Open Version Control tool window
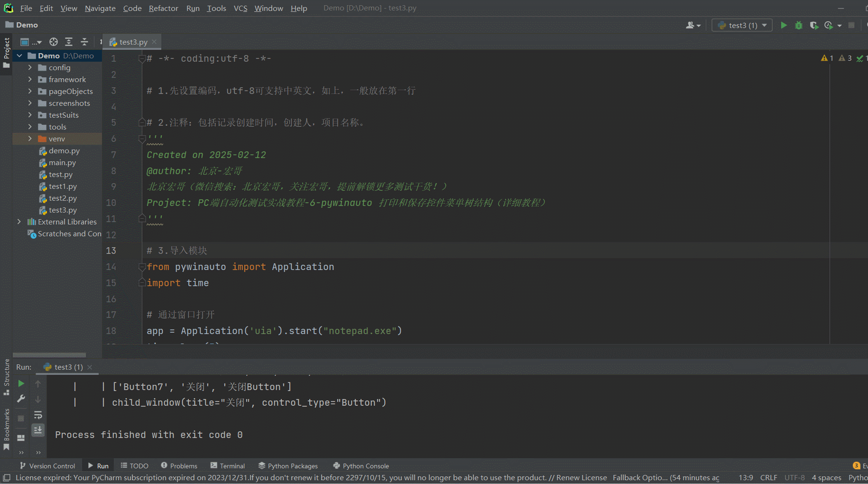Viewport: 868px width, 484px height. coord(47,466)
